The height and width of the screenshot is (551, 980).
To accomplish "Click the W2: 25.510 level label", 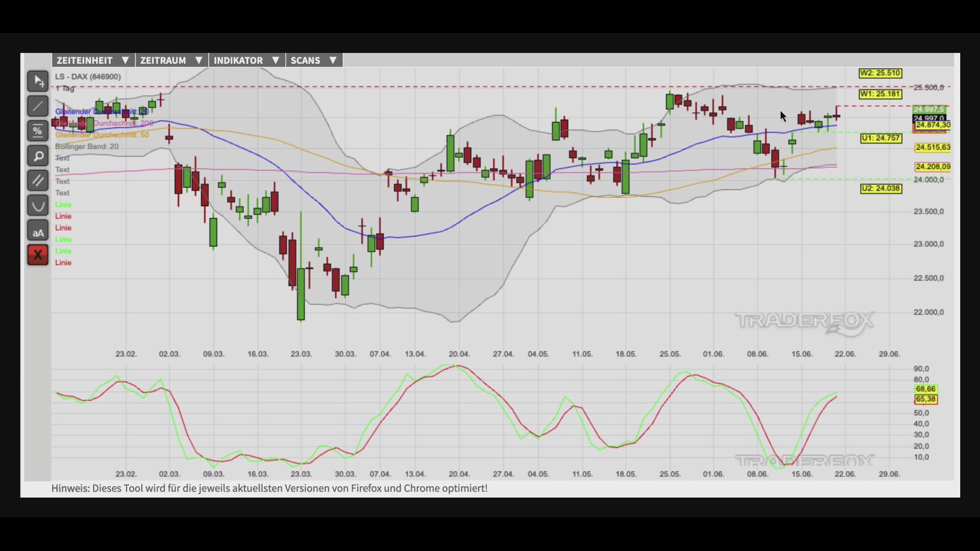I will click(x=880, y=73).
